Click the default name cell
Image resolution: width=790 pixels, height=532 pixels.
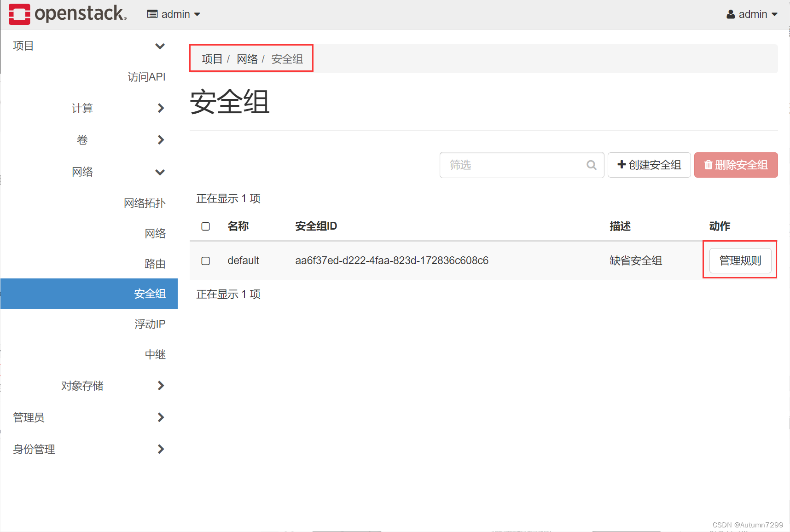(x=243, y=260)
